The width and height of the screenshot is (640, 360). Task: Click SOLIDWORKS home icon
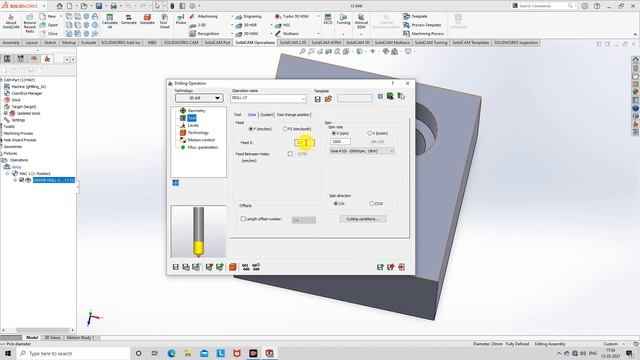pyautogui.click(x=60, y=6)
